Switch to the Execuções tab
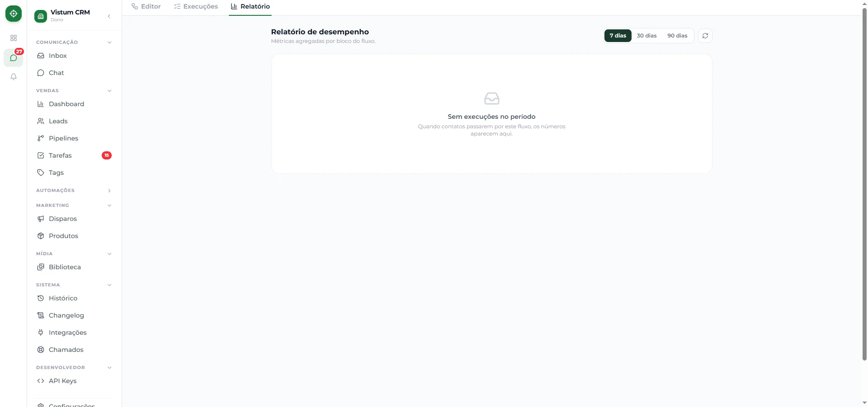Viewport: 868px width, 407px height. click(196, 6)
